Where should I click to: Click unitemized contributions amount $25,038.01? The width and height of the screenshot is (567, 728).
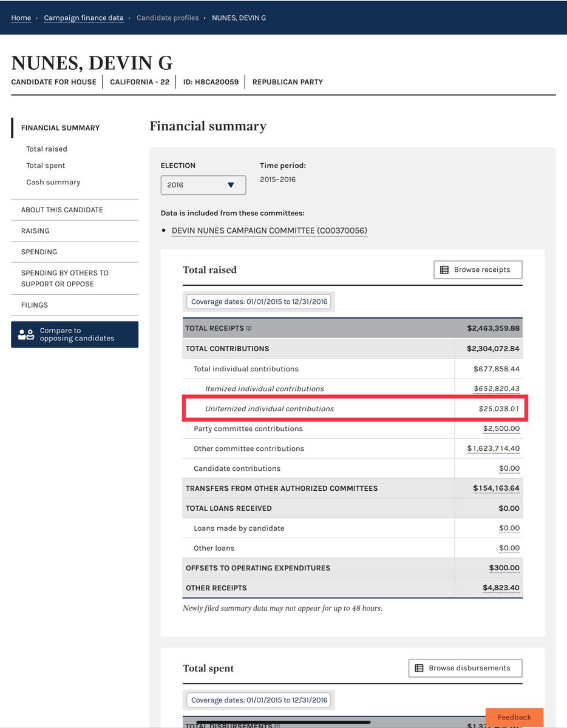point(499,409)
